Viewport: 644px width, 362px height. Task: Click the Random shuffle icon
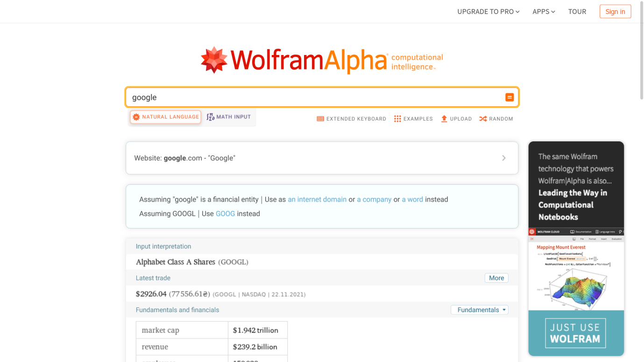(x=483, y=119)
